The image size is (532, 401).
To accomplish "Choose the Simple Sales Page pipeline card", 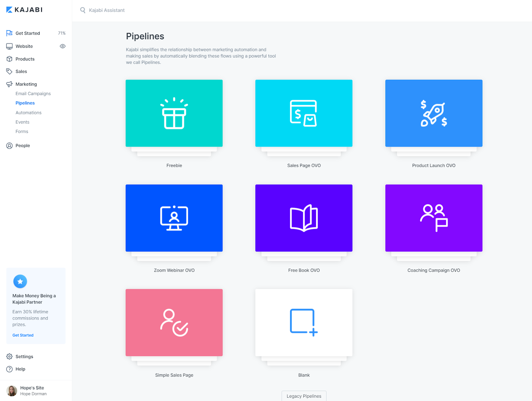I will [x=174, y=323].
